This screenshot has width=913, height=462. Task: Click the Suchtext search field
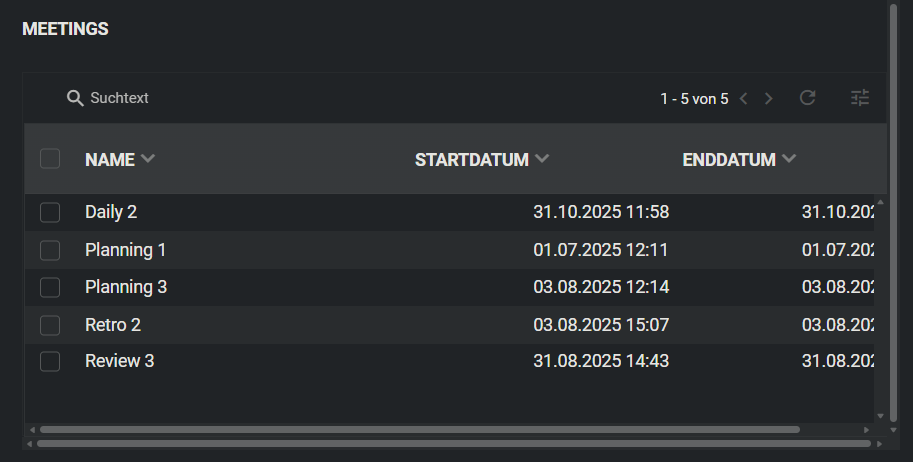click(x=119, y=98)
